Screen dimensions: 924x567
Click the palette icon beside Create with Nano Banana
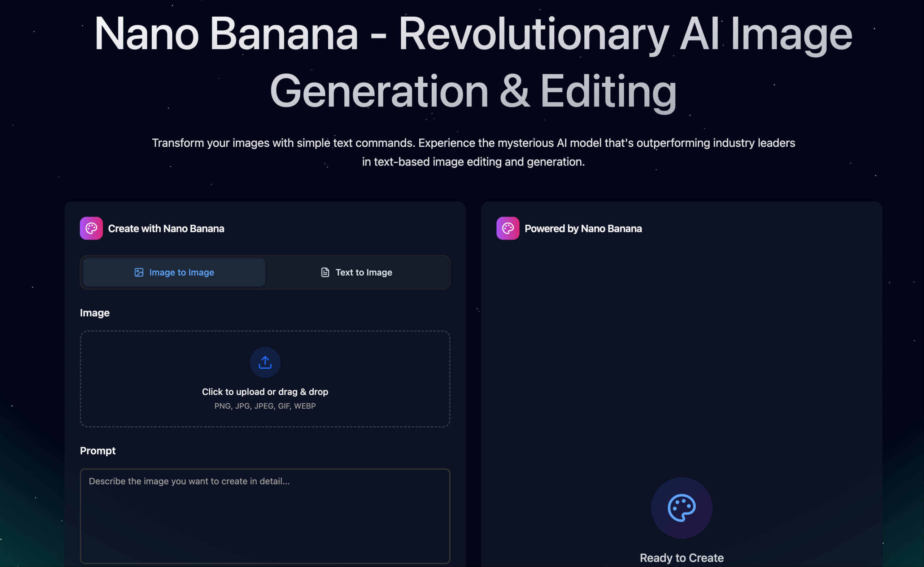[91, 228]
